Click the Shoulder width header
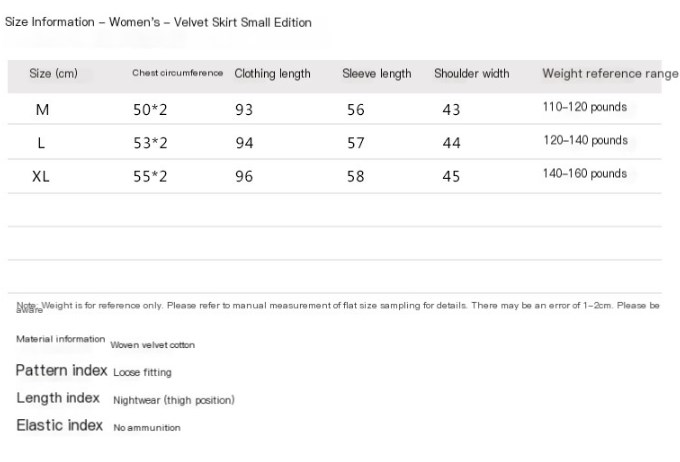This screenshot has height=462, width=680. pos(472,73)
